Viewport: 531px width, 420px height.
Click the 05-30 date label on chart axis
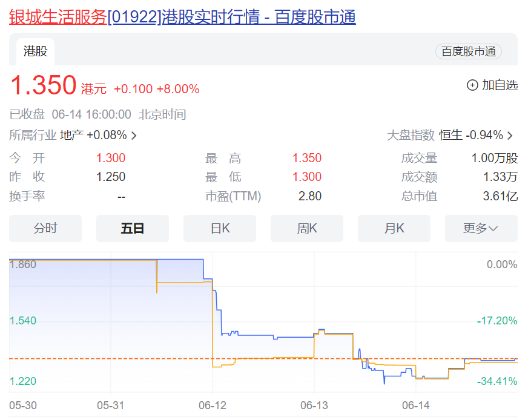click(x=22, y=405)
